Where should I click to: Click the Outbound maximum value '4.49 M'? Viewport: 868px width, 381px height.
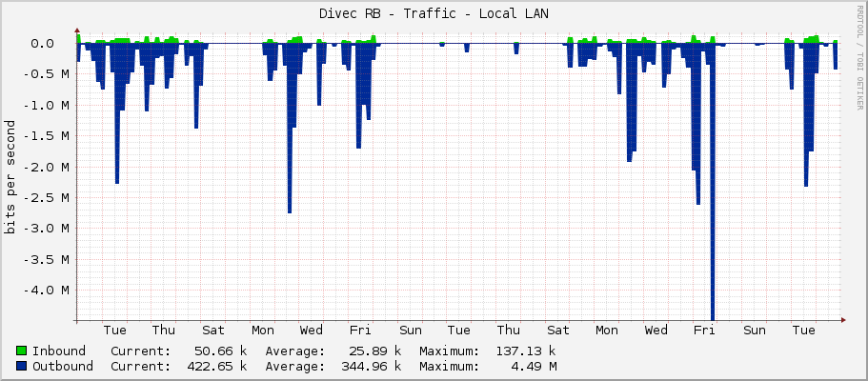pos(533,366)
